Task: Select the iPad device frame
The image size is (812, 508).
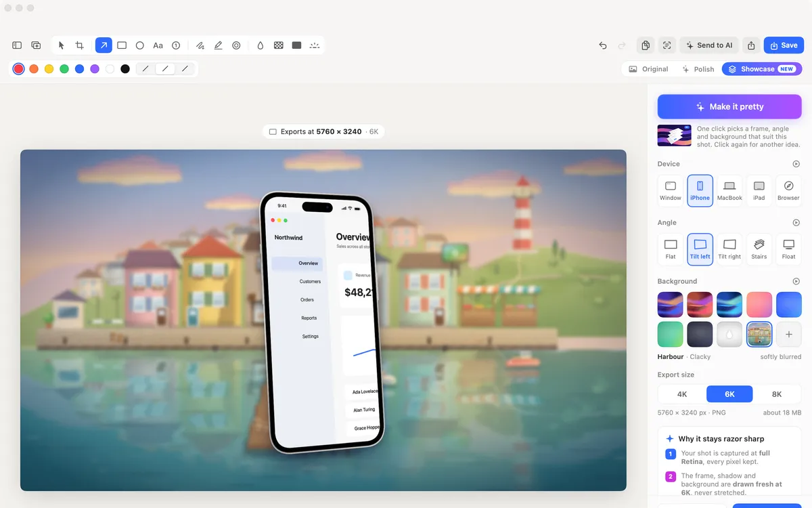Action: (x=759, y=191)
